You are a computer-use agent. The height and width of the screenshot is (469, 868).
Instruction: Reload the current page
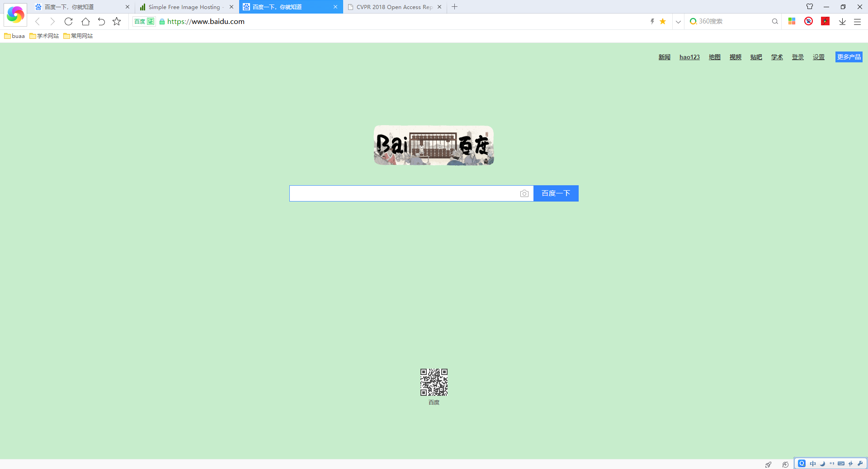coord(69,21)
